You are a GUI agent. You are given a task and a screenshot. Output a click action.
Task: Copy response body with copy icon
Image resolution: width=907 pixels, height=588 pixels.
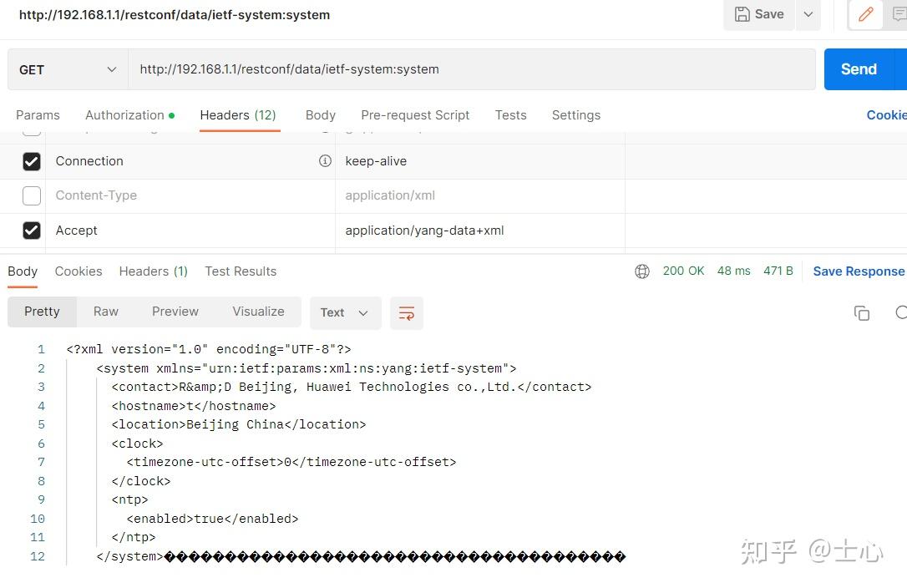point(862,313)
